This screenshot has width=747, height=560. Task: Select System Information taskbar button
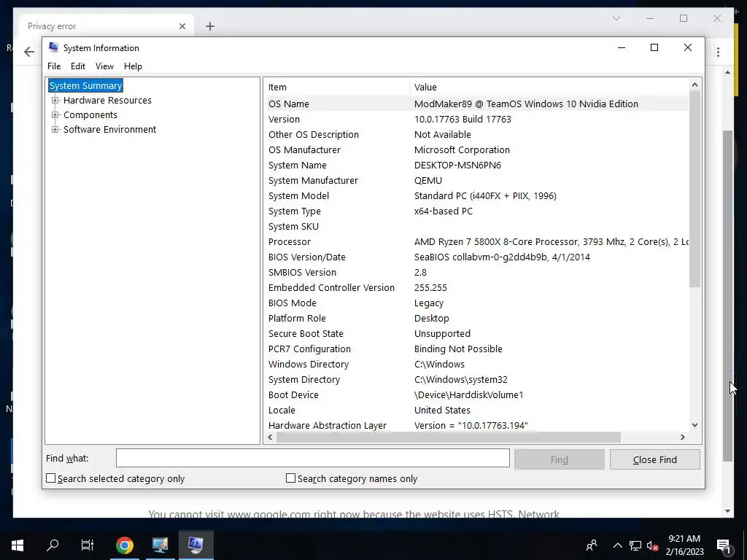click(x=196, y=545)
